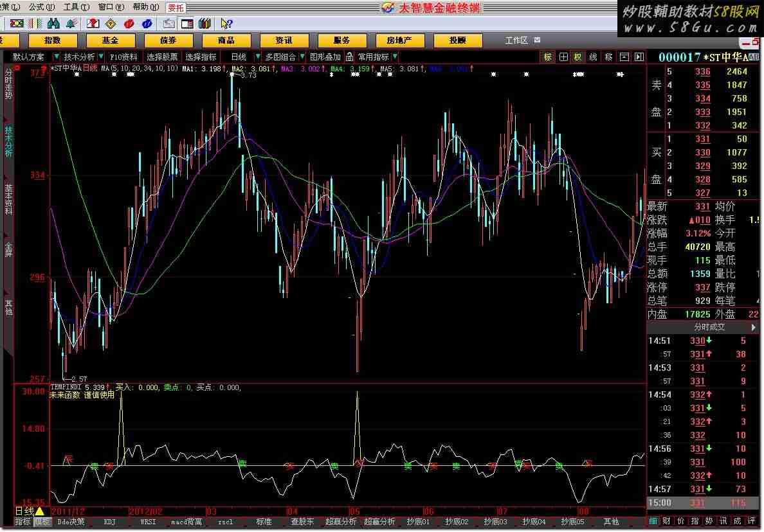Click the workspace dropdown icon beside 工作区
The height and width of the screenshot is (532, 764).
coord(537,40)
